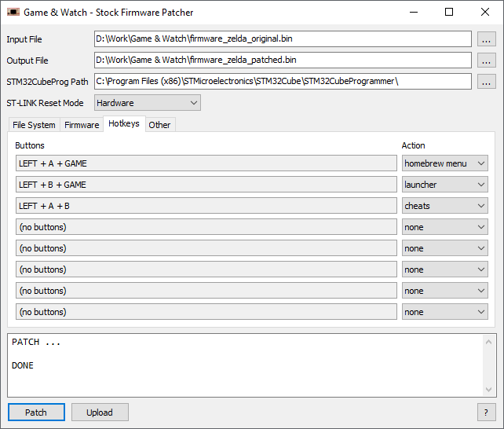
Task: Select the Other tab
Action: click(159, 125)
